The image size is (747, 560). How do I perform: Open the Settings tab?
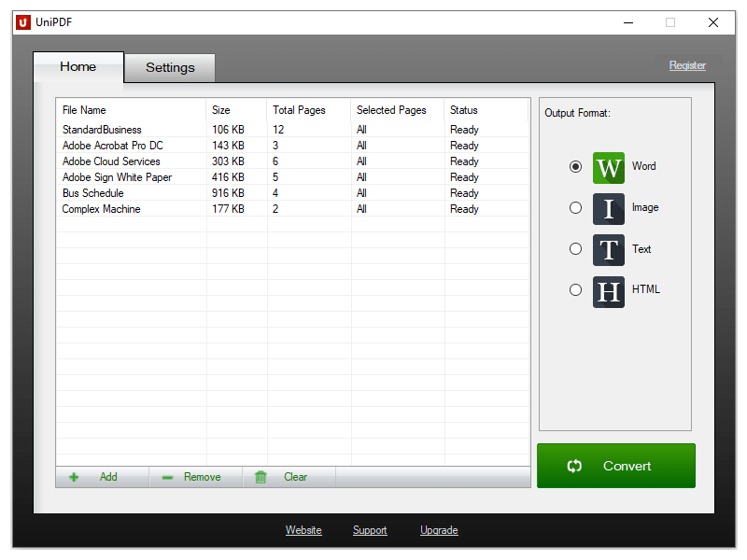pyautogui.click(x=170, y=67)
